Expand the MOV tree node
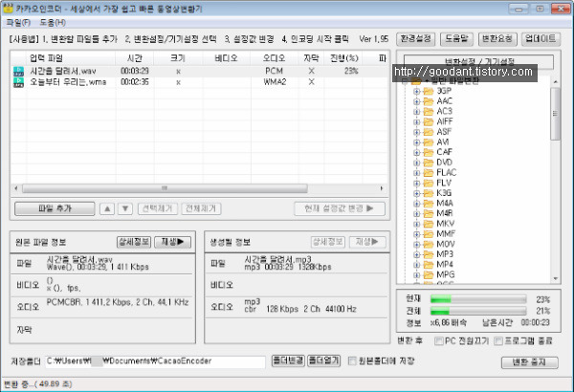This screenshot has width=574, height=392. tap(416, 245)
